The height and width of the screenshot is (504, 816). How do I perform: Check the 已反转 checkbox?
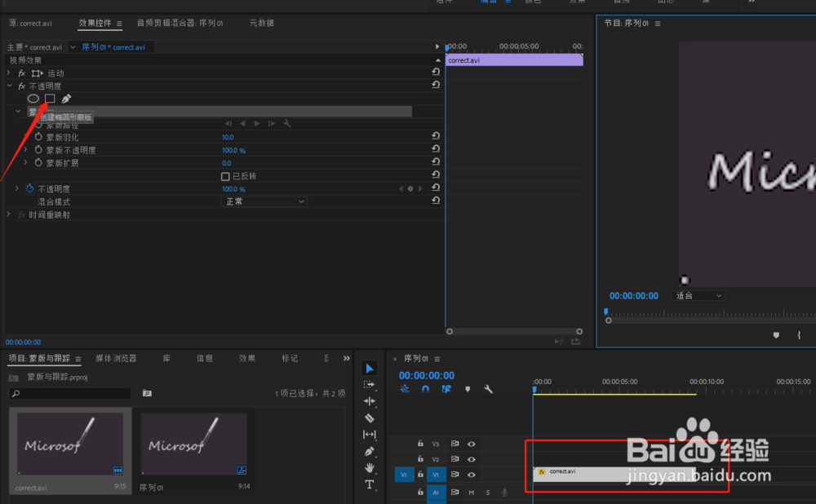pos(225,176)
